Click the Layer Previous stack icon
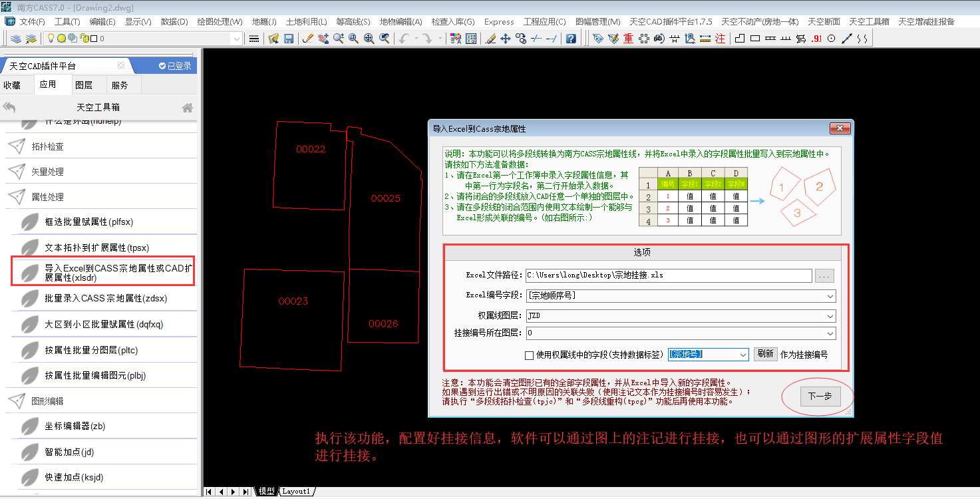This screenshot has height=499, width=980. (x=31, y=39)
